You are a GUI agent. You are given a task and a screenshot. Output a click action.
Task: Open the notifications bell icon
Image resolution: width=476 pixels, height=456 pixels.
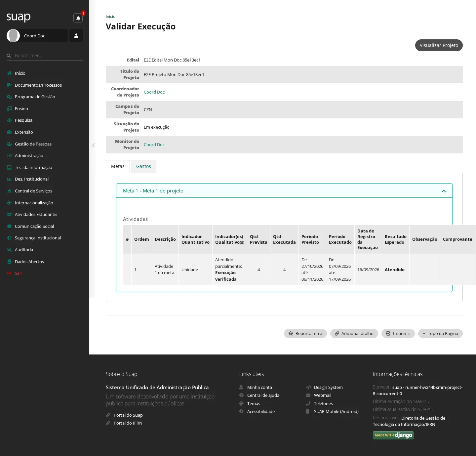pos(78,18)
